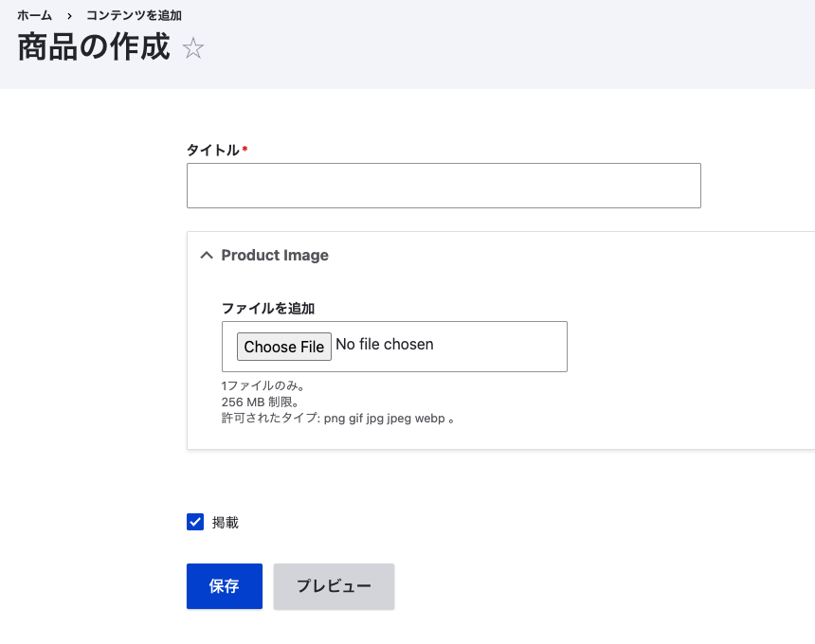The height and width of the screenshot is (644, 815).
Task: Click the 許可されたタイプ file types note
Action: click(x=338, y=418)
